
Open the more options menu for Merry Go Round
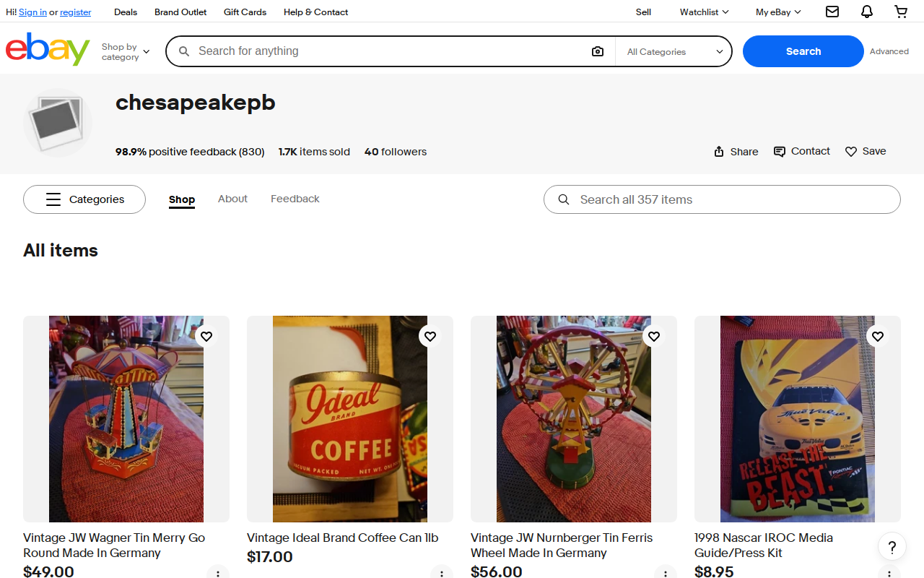[217, 573]
